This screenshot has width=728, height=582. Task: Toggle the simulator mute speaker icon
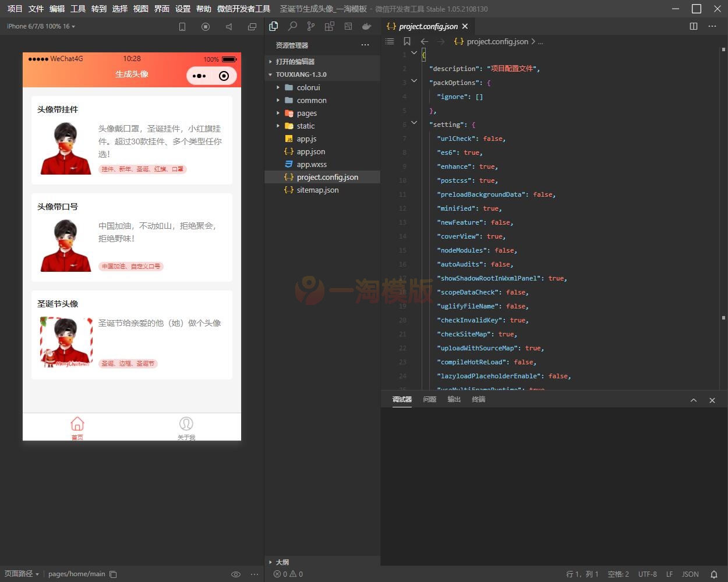[229, 27]
